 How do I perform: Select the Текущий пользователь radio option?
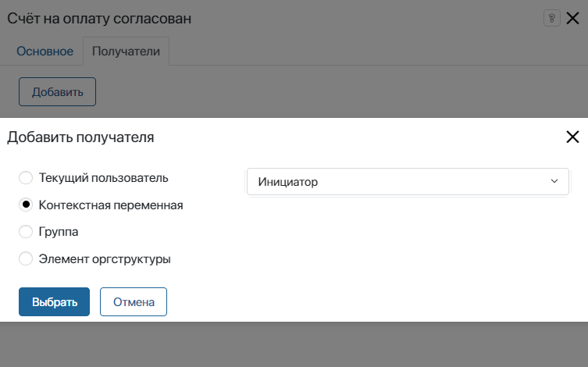click(x=26, y=178)
